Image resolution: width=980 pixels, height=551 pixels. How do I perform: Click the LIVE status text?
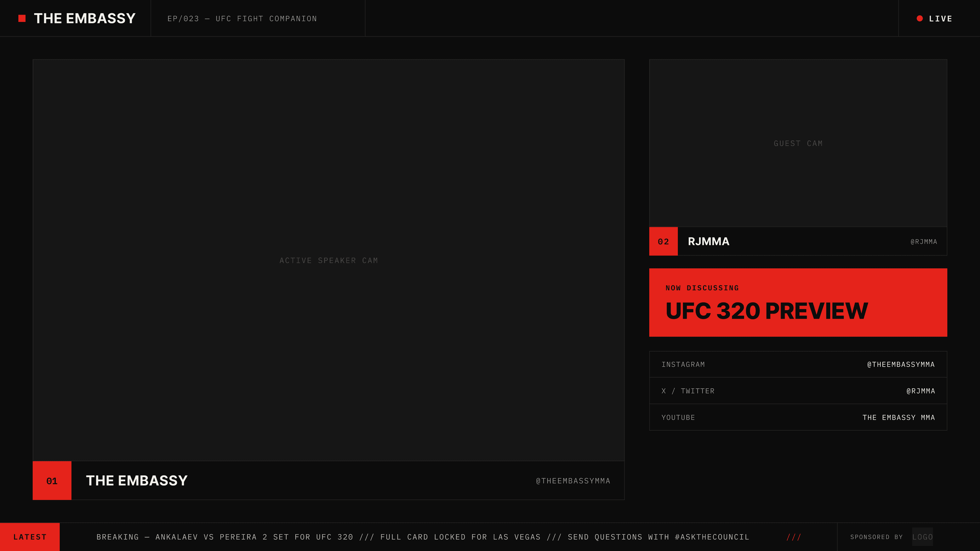(x=941, y=19)
